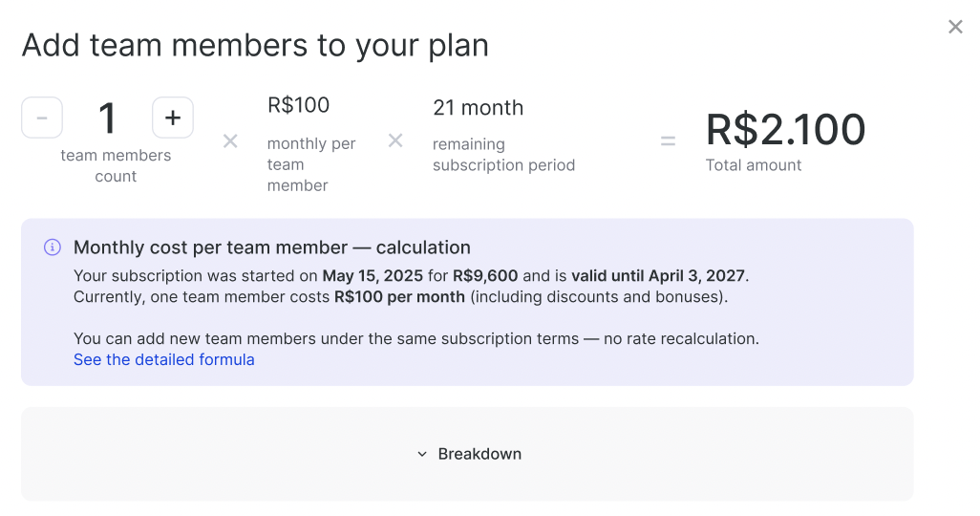Click the 'Monthly cost per team member' heading
Image resolution: width=980 pixels, height=516 pixels.
click(x=271, y=247)
